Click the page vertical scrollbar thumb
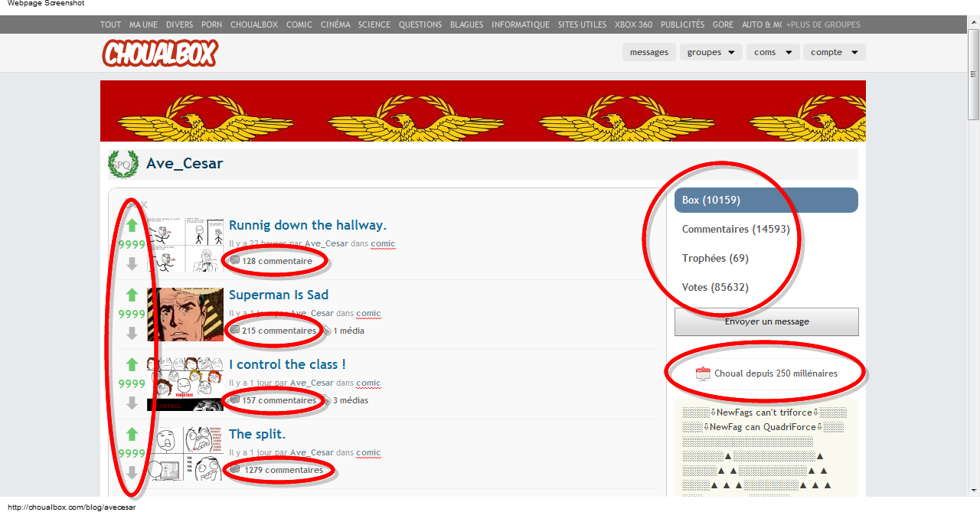Image resolution: width=980 pixels, height=512 pixels. coord(973,77)
